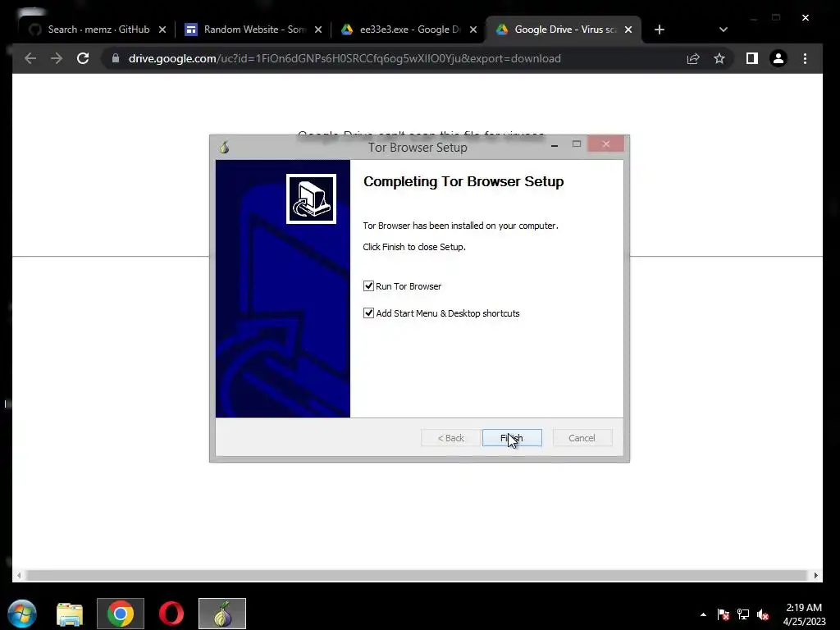The width and height of the screenshot is (840, 630).
Task: Click the site lock icon in address bar
Action: pos(115,58)
